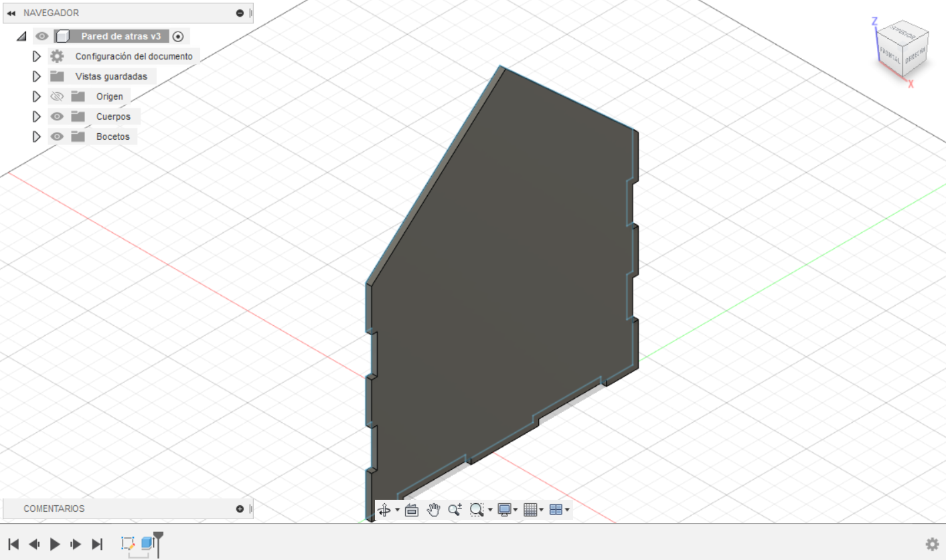Expand the Comentarios panel plus button
This screenshot has width=946, height=560.
[x=240, y=509]
